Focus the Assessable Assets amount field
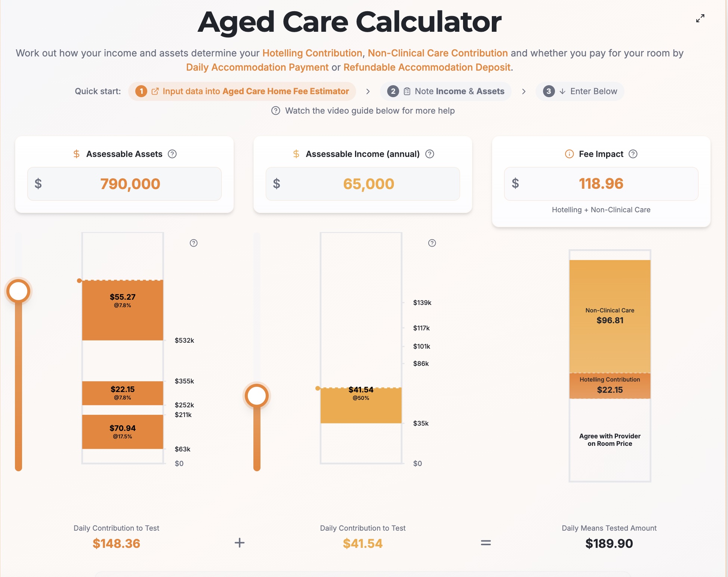This screenshot has height=577, width=728. pos(130,184)
